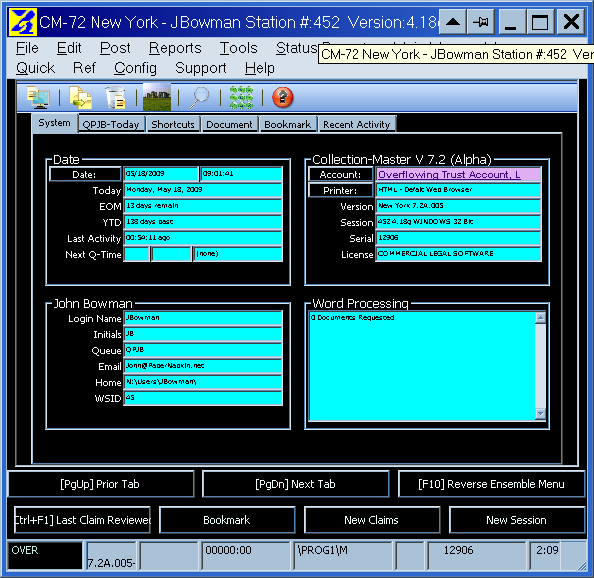Click the Serial field showing 12906
This screenshot has height=578, width=594.
(x=458, y=238)
